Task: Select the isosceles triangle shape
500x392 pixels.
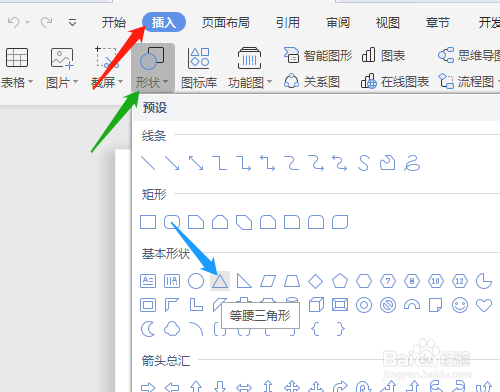Action: (x=220, y=281)
